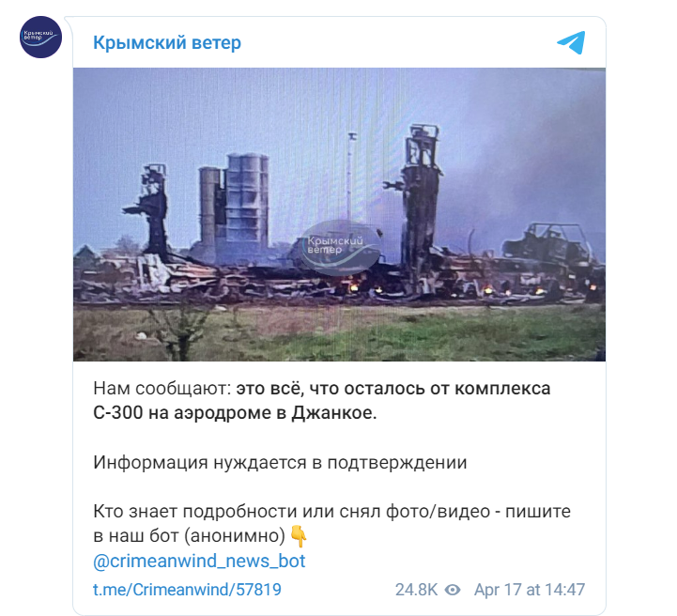Screen dimensions: 677x616
Task: Click the grass field area of photo
Action: (x=339, y=332)
